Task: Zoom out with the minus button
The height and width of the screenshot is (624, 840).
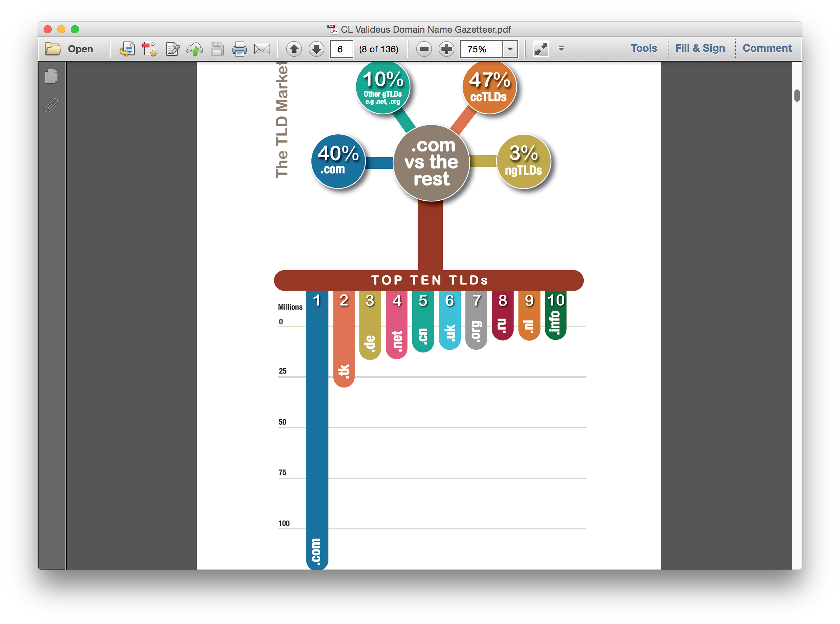Action: coord(424,49)
